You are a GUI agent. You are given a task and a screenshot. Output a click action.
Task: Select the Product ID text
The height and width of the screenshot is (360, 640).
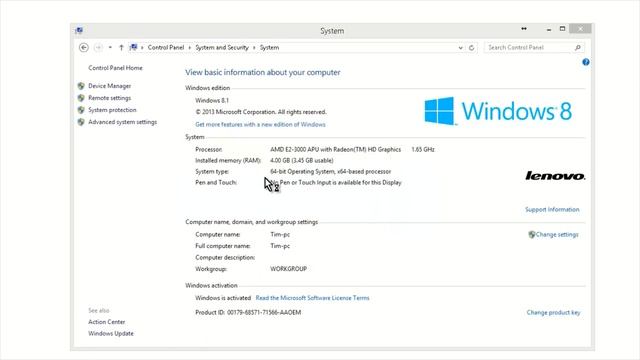pyautogui.click(x=248, y=313)
